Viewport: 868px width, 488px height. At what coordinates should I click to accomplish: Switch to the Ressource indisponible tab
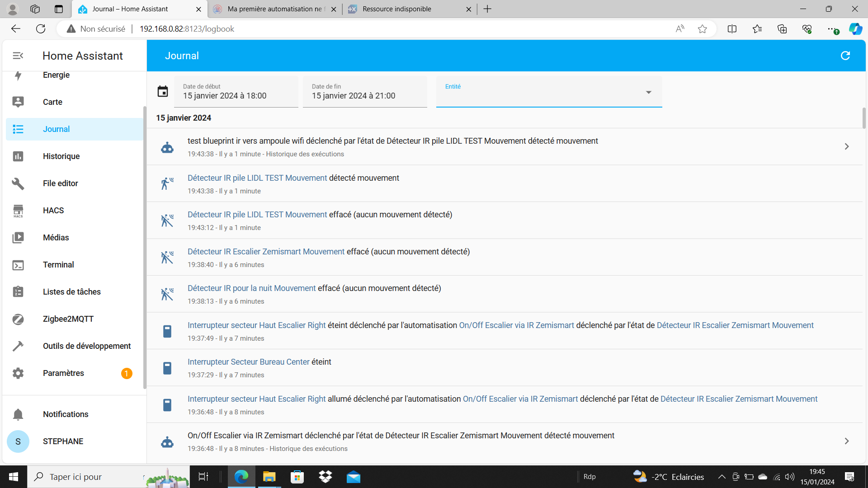click(396, 9)
